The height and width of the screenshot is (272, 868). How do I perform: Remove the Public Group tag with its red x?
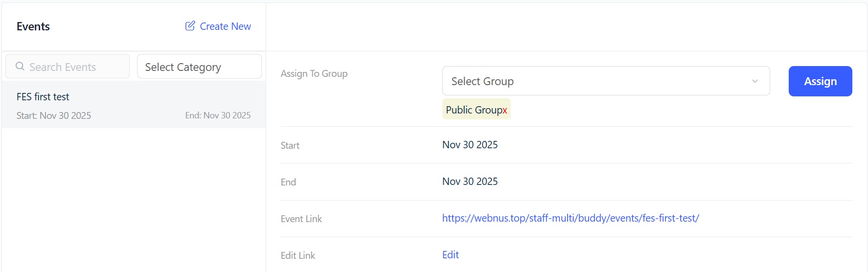504,111
